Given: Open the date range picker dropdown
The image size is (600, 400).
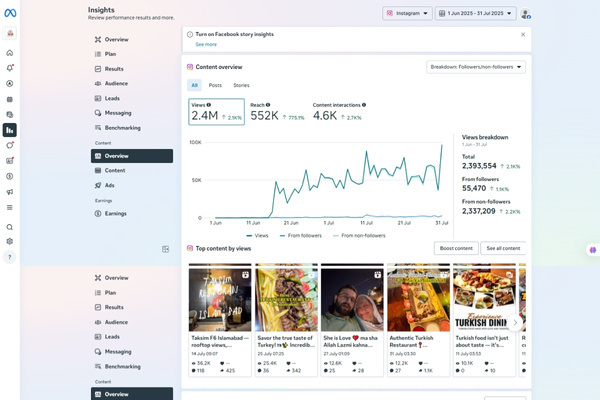Looking at the screenshot, I should click(x=475, y=14).
